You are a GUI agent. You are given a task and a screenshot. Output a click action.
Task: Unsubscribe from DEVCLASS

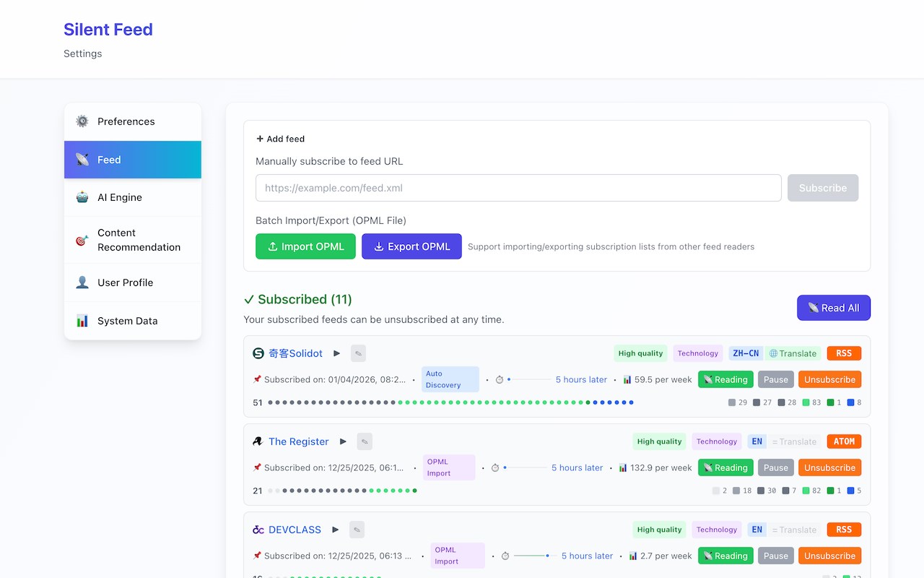click(x=829, y=556)
